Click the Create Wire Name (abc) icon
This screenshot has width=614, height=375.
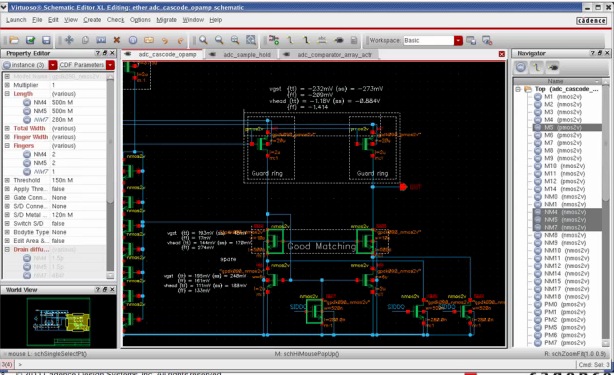[x=322, y=40]
